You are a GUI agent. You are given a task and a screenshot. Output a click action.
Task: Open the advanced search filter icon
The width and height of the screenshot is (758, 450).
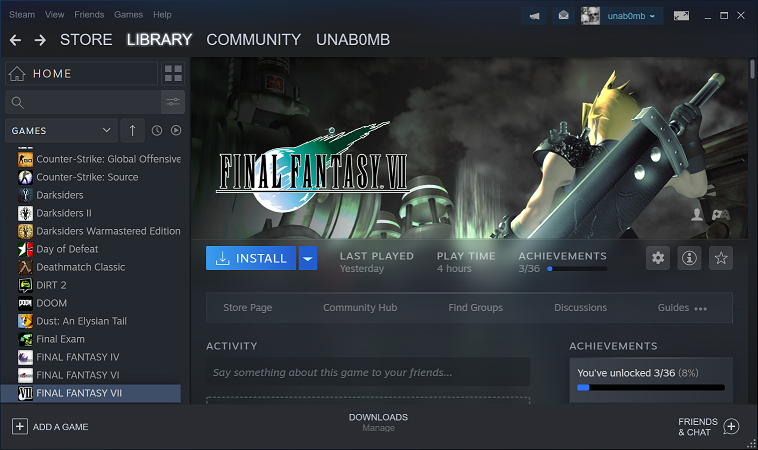click(173, 102)
